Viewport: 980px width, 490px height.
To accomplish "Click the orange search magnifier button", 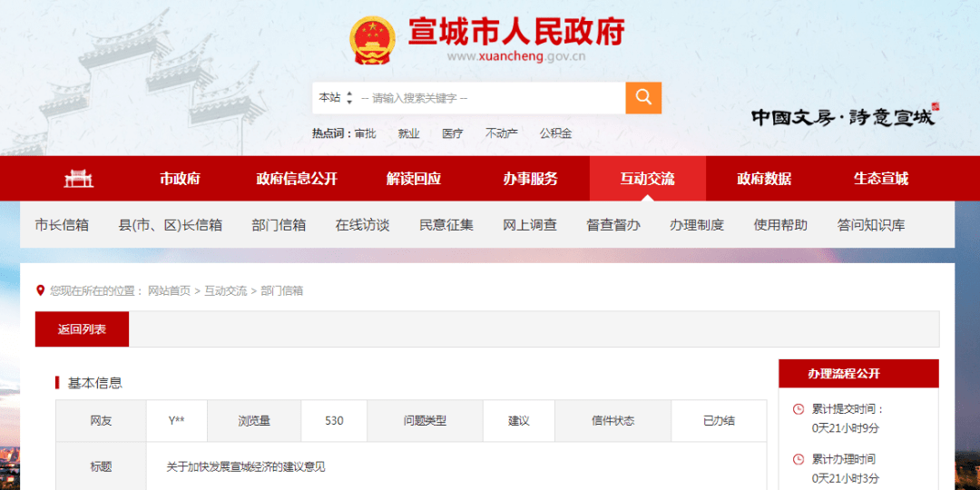I will point(643,98).
